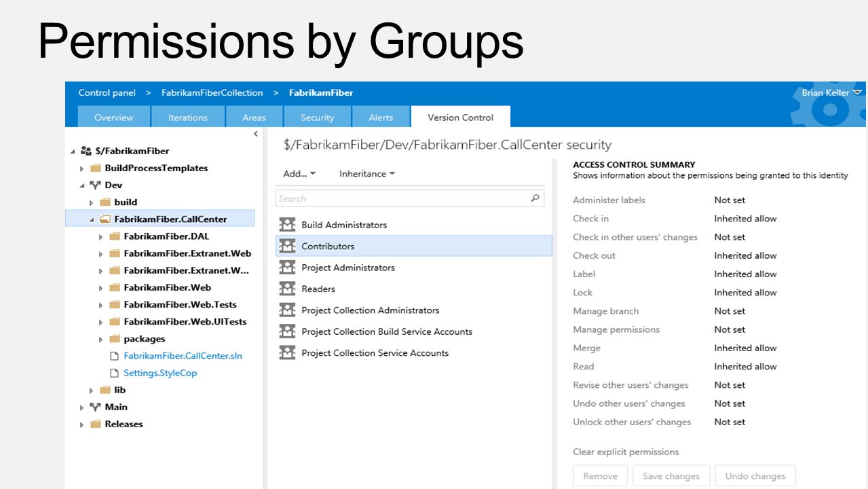Expand the FabrikamFiber.Extranet.Web node
The width and height of the screenshot is (868, 489).
click(100, 254)
